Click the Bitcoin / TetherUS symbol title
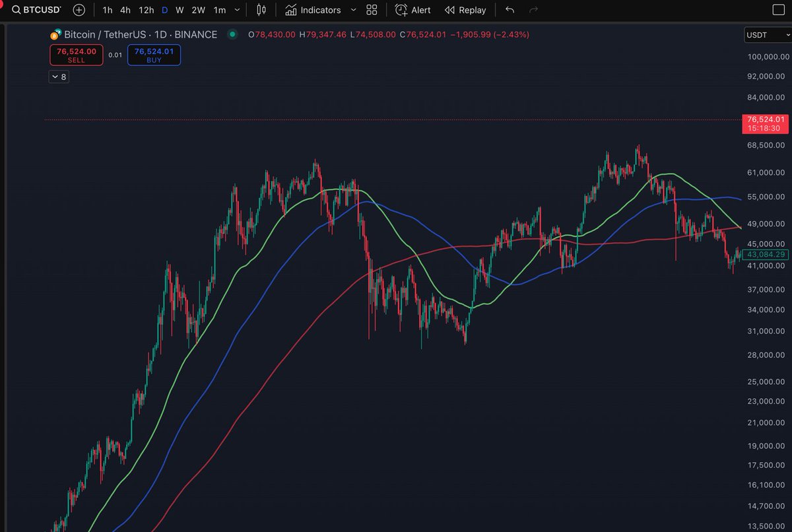Image resolution: width=792 pixels, height=532 pixels. pyautogui.click(x=141, y=34)
